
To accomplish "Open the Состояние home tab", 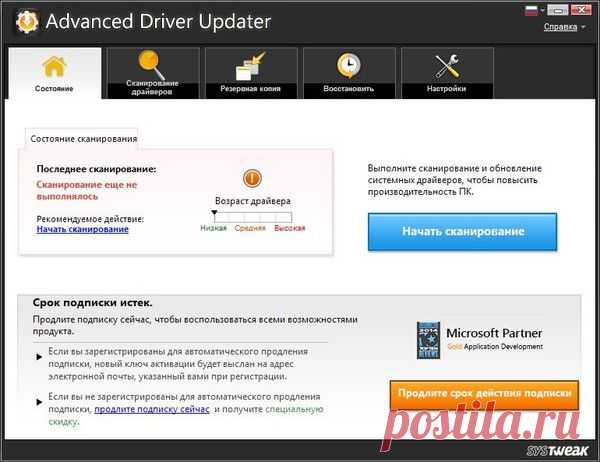I will [x=55, y=73].
